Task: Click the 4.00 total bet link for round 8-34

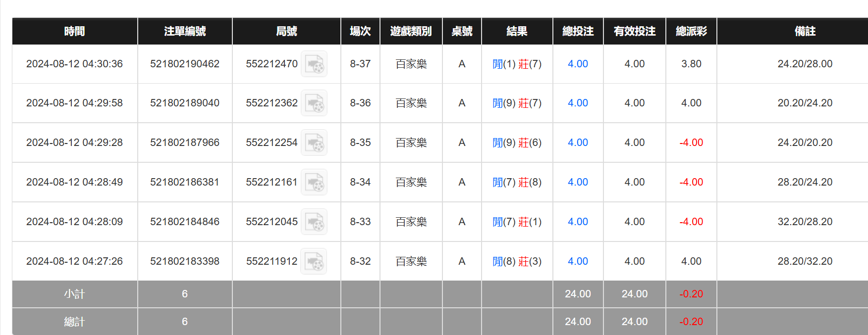Action: coord(578,182)
